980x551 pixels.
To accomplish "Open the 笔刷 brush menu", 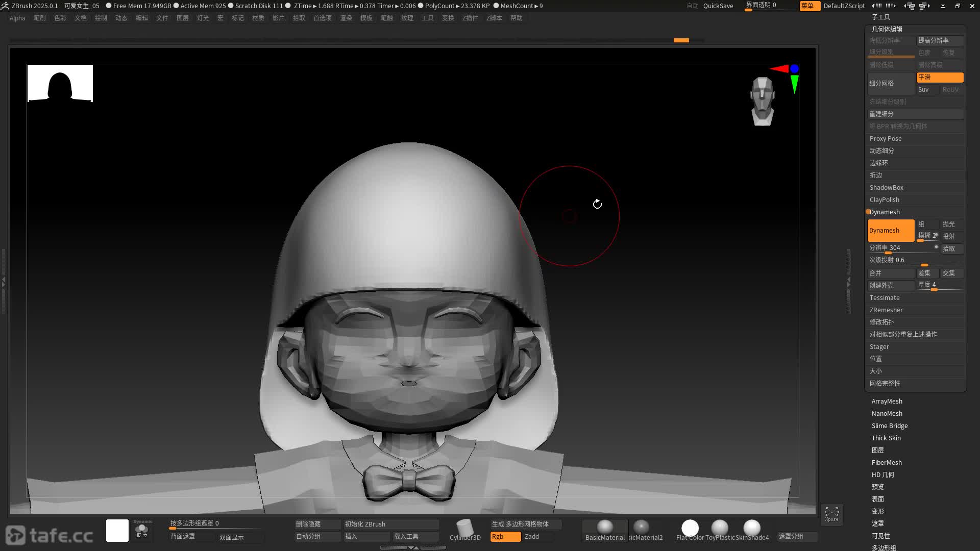I will point(40,18).
